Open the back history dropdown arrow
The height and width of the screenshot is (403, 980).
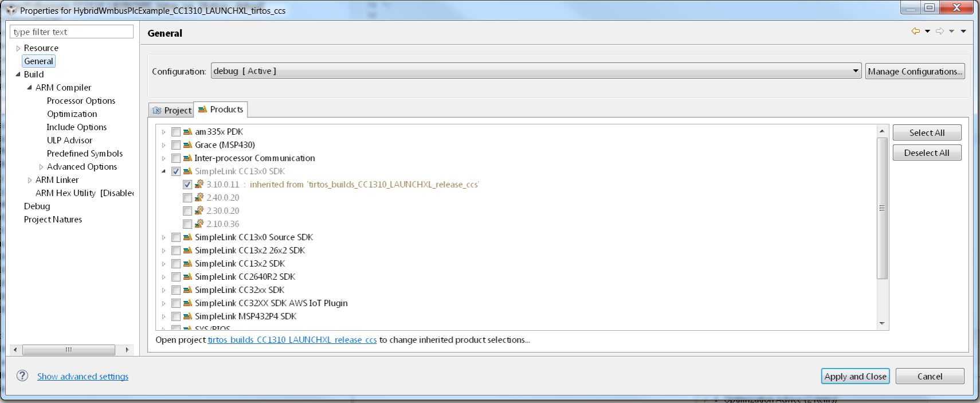pos(927,32)
